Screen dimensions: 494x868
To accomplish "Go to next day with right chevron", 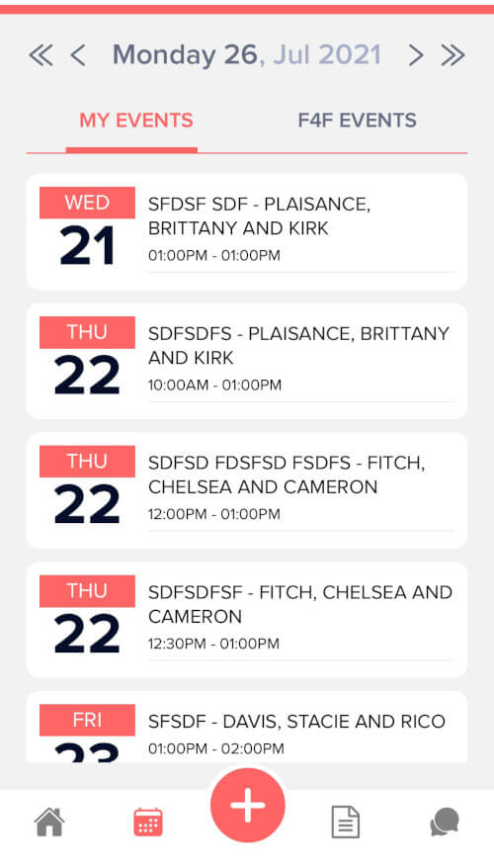I will (x=415, y=55).
